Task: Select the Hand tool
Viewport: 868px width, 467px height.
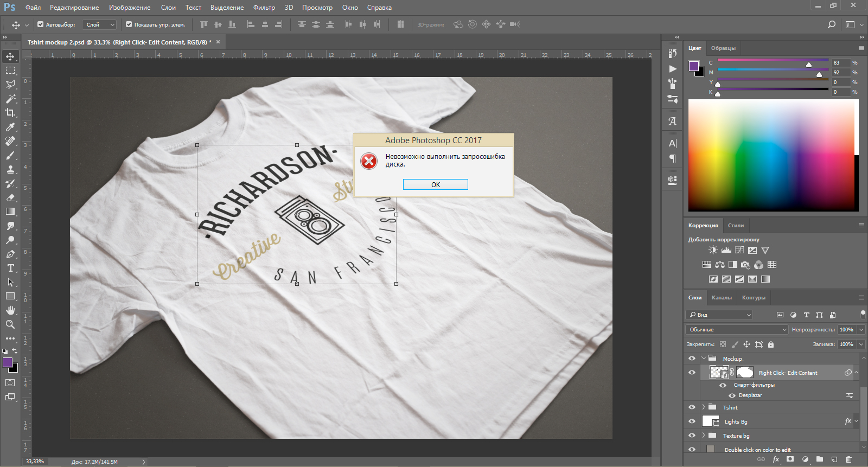Action: tap(10, 310)
